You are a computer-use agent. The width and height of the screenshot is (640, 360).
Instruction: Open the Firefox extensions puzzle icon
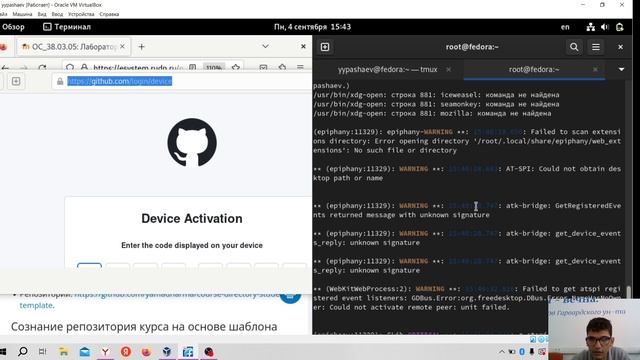tap(282, 67)
